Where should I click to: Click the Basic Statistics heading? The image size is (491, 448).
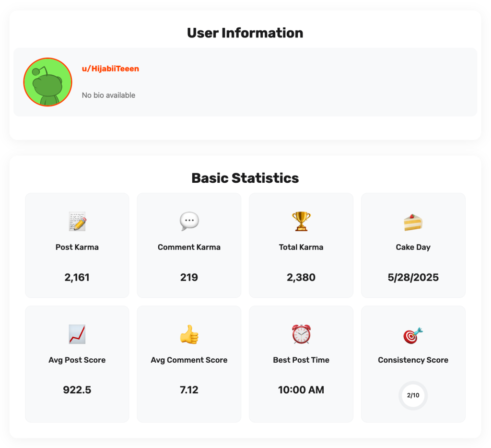point(245,178)
